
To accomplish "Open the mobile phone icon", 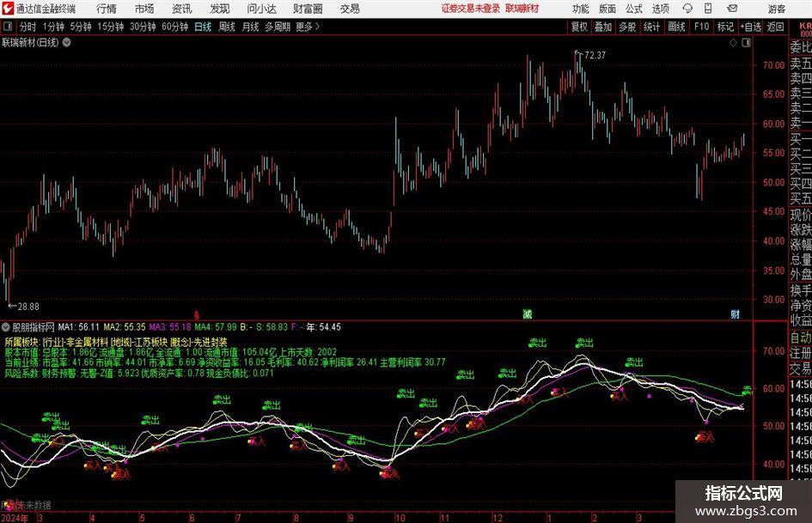I will tap(708, 9).
